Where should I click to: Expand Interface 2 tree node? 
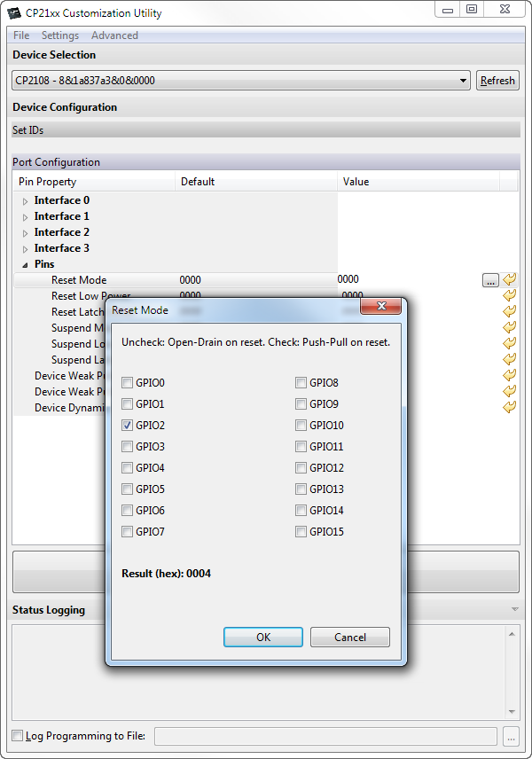click(x=25, y=233)
